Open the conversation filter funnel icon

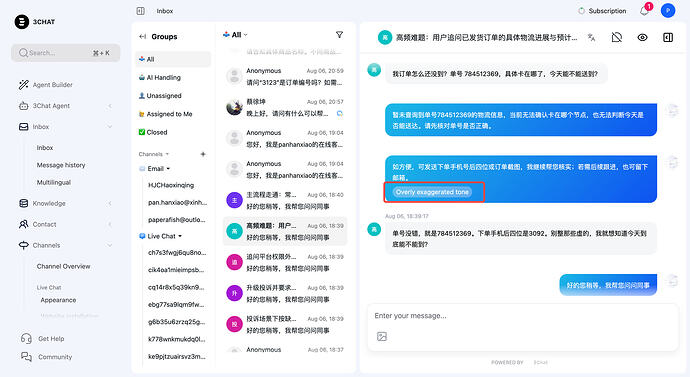[339, 35]
